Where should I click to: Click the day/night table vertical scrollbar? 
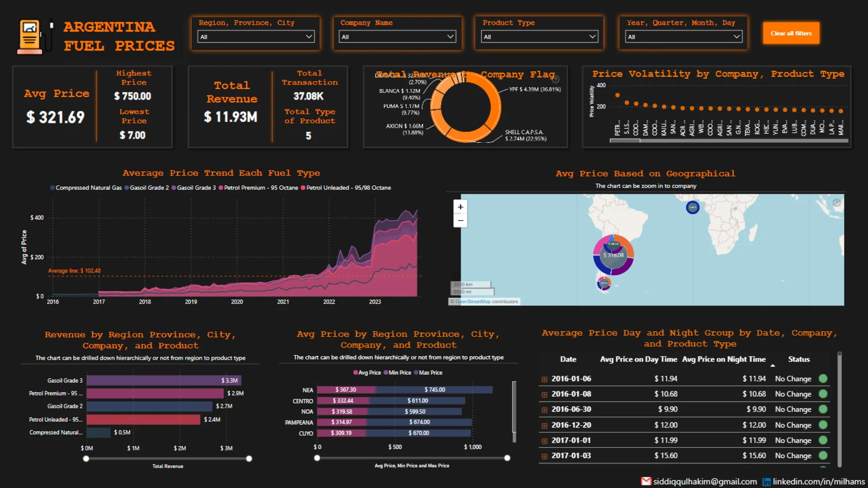pyautogui.click(x=840, y=409)
